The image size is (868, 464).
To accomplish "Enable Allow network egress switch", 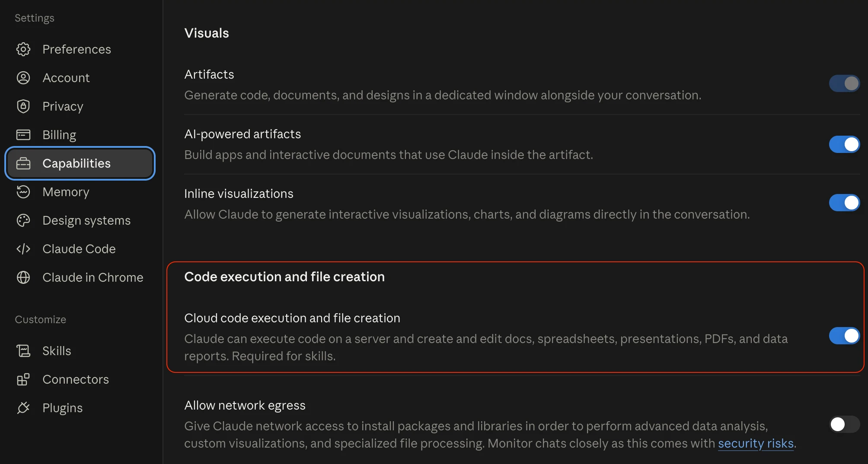I will pyautogui.click(x=844, y=424).
